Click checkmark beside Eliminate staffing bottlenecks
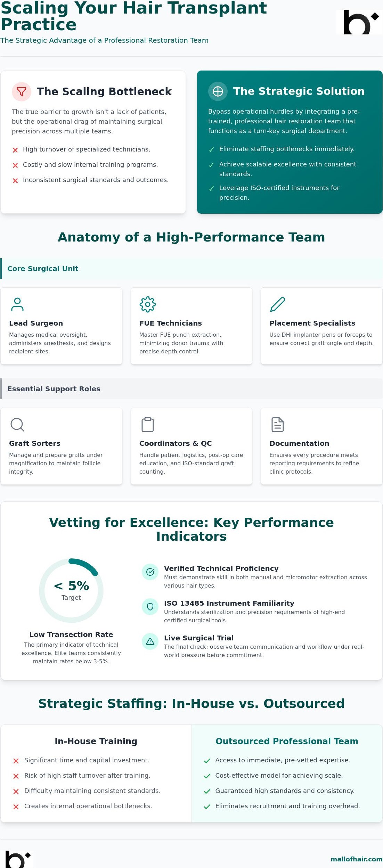The width and height of the screenshot is (383, 868). pyautogui.click(x=211, y=150)
